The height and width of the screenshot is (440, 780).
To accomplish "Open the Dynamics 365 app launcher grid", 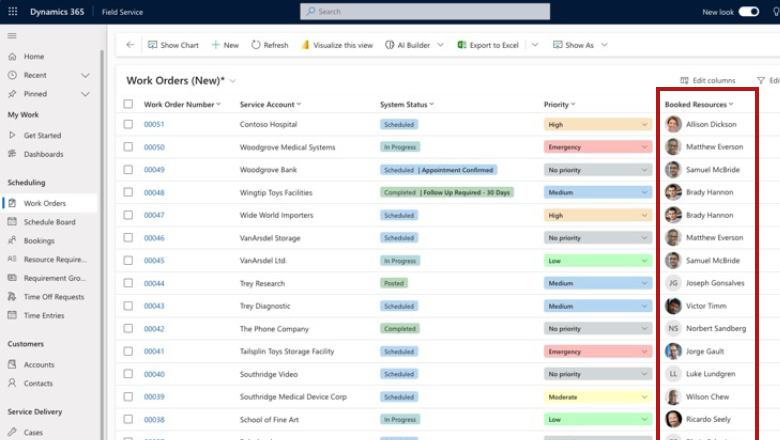I will pyautogui.click(x=12, y=11).
